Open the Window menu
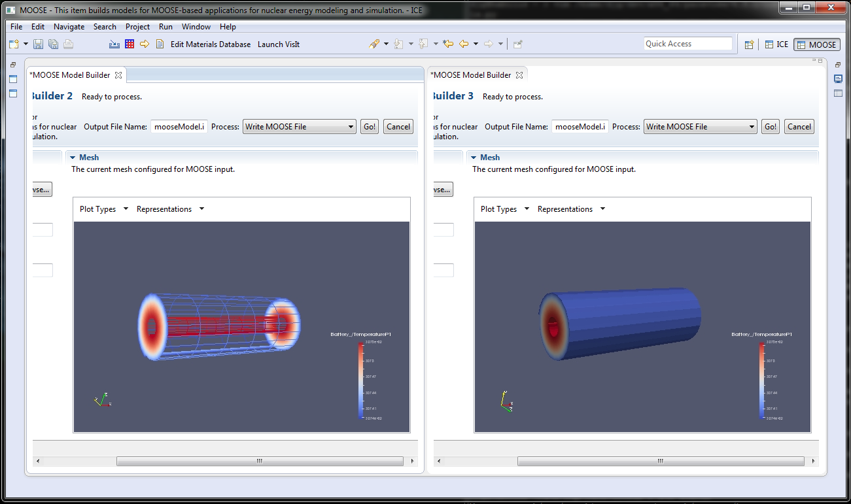 click(196, 27)
